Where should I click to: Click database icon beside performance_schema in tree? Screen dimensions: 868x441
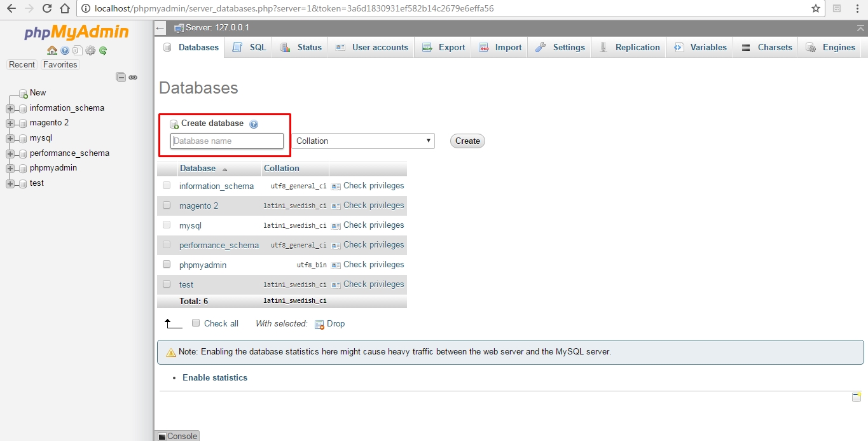click(23, 153)
